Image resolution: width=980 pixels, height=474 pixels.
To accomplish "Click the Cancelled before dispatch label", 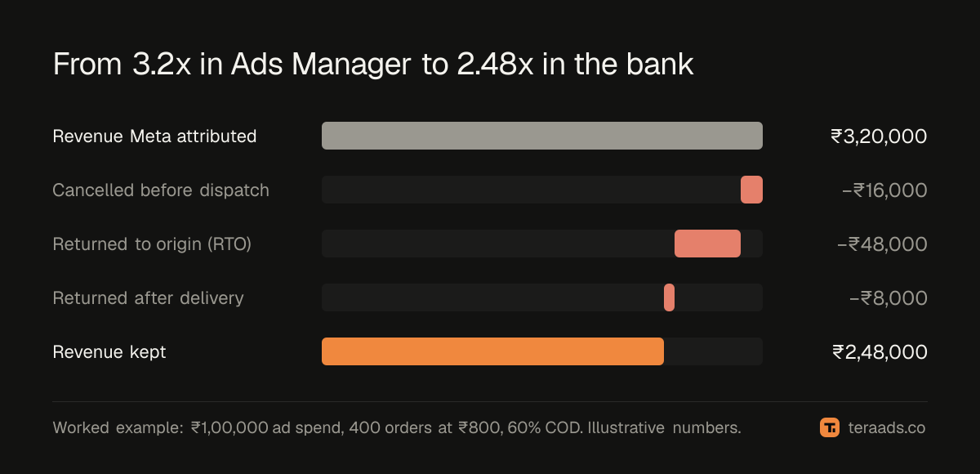I will tap(161, 190).
